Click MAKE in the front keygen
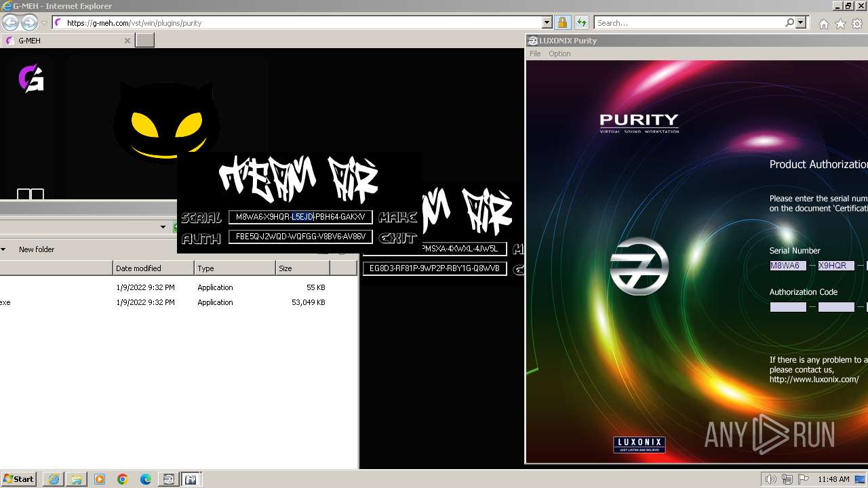Viewport: 868px width, 488px height. tap(398, 217)
